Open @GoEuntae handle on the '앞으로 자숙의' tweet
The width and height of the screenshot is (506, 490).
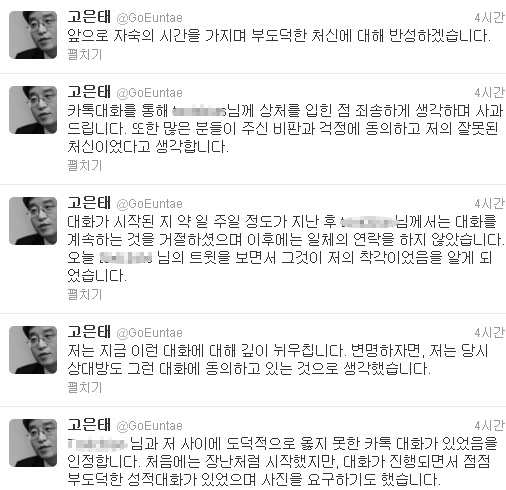click(149, 18)
